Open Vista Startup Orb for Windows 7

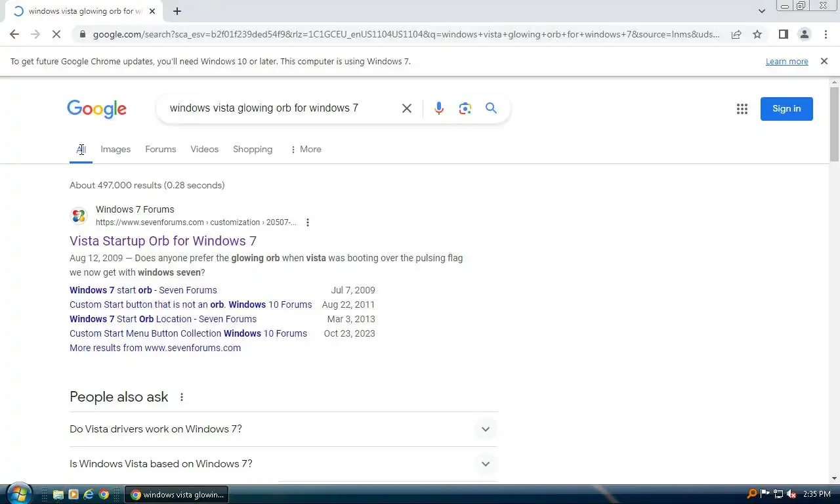click(163, 241)
